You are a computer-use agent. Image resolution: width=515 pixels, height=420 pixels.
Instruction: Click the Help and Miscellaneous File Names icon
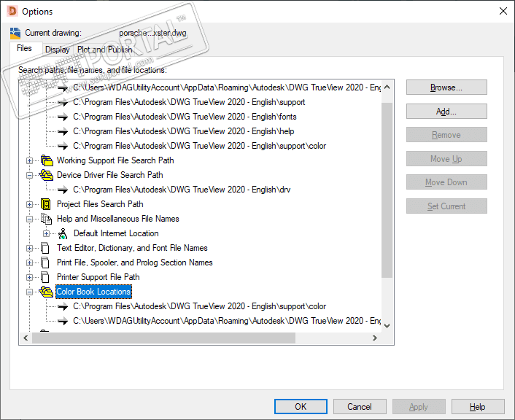(x=46, y=219)
